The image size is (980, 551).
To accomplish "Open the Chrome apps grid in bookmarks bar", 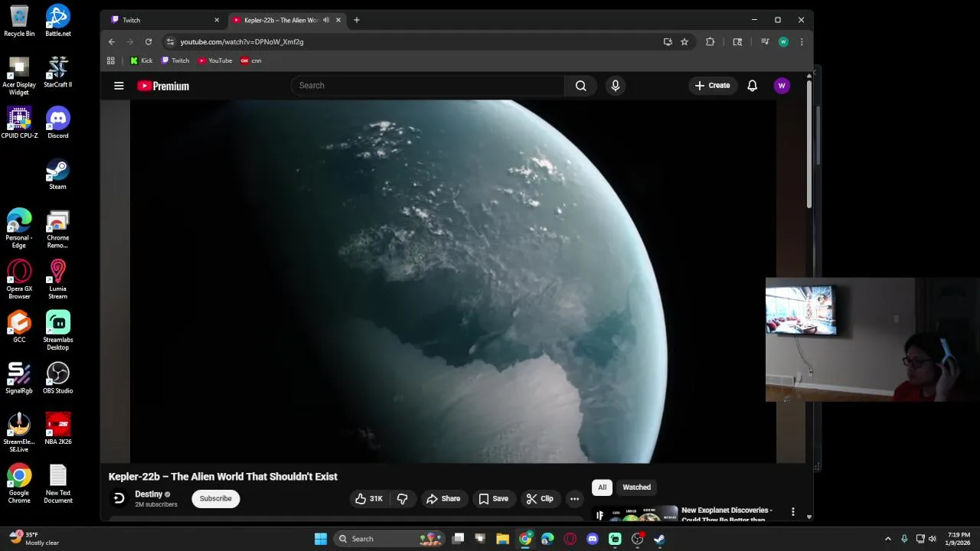I will [x=111, y=60].
